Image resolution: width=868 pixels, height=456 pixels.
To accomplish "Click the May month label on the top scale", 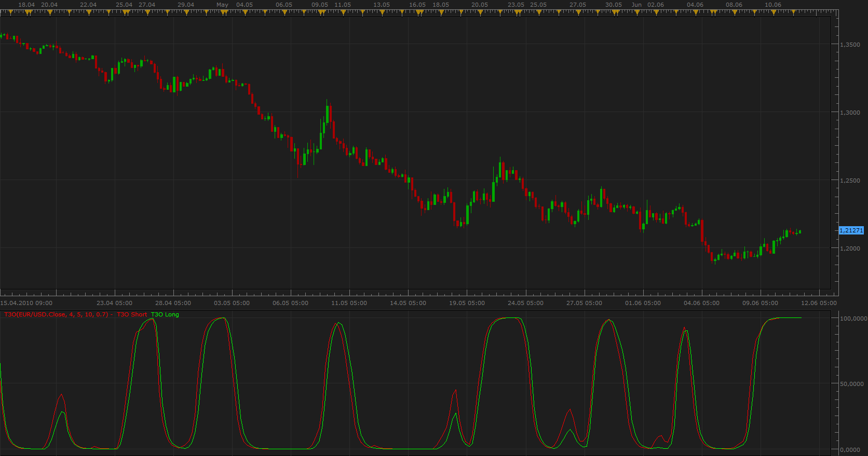I will pos(222,5).
